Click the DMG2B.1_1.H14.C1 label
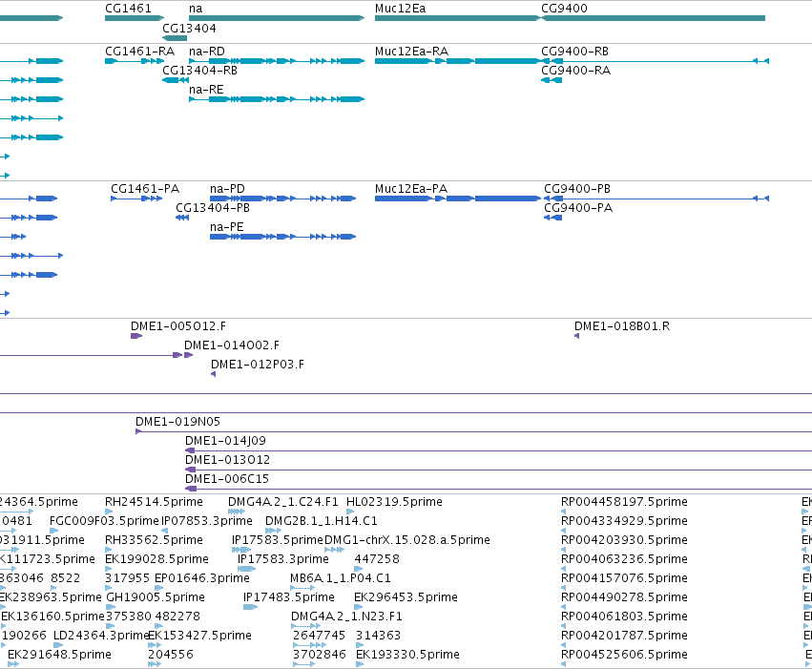The image size is (812, 669). pyautogui.click(x=321, y=521)
